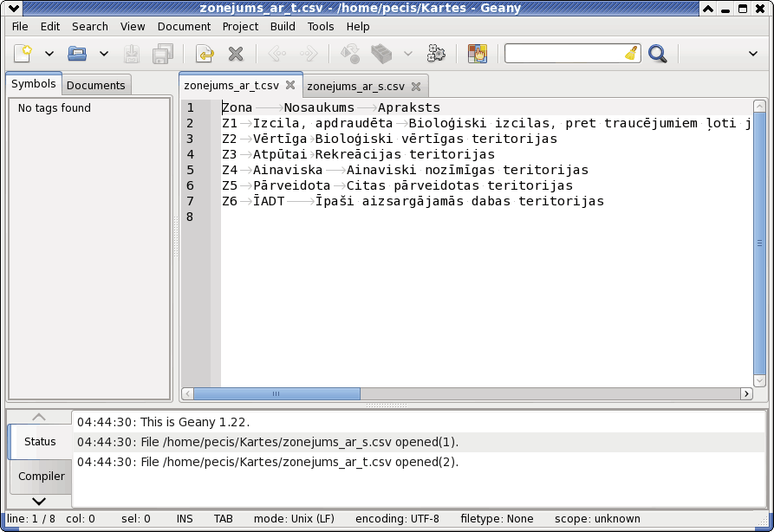Click 'ĪADT' in line 7

(269, 201)
